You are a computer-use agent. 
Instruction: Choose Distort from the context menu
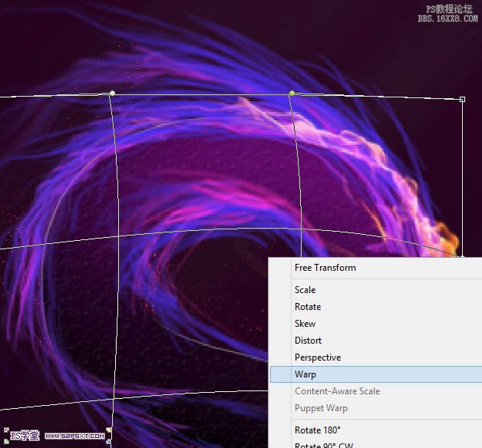[x=376, y=341]
